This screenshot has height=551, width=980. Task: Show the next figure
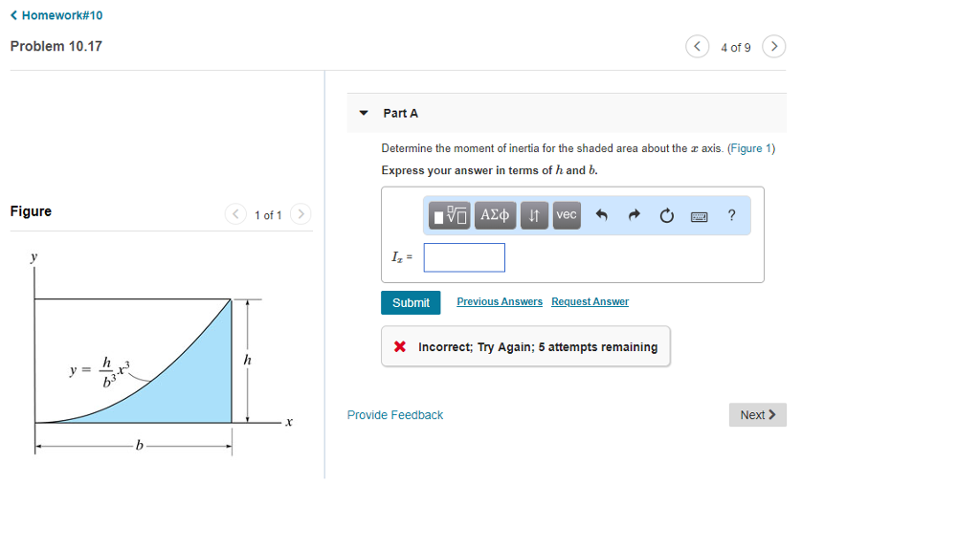(301, 215)
